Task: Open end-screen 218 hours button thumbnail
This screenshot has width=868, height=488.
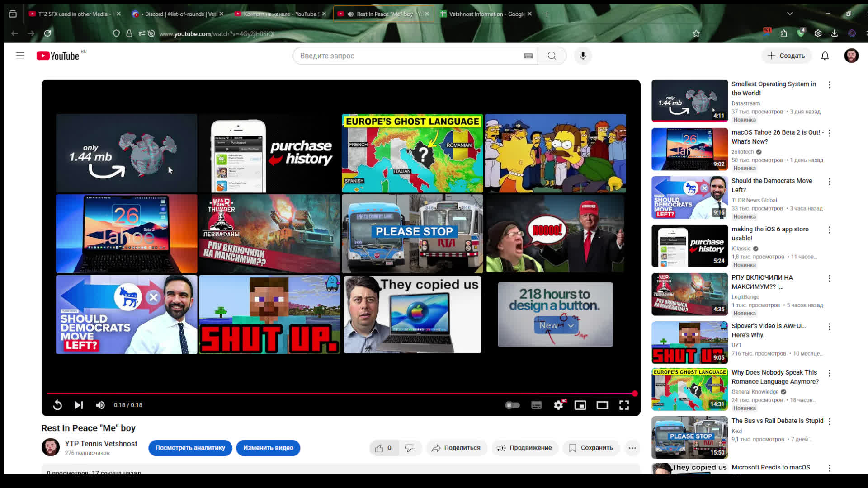Action: click(555, 314)
